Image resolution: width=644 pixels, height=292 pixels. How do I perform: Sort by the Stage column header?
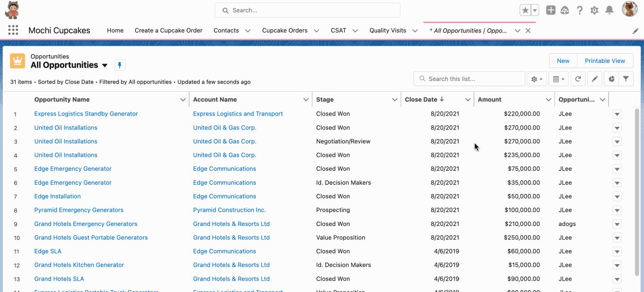point(325,100)
